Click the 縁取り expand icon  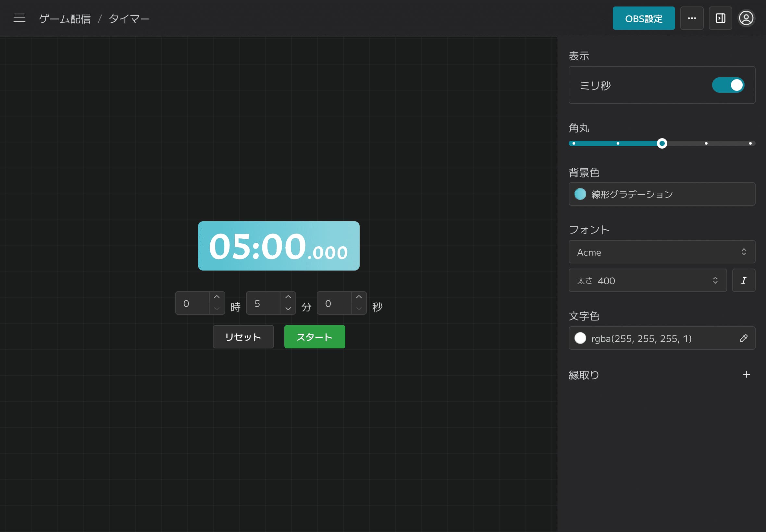click(747, 374)
